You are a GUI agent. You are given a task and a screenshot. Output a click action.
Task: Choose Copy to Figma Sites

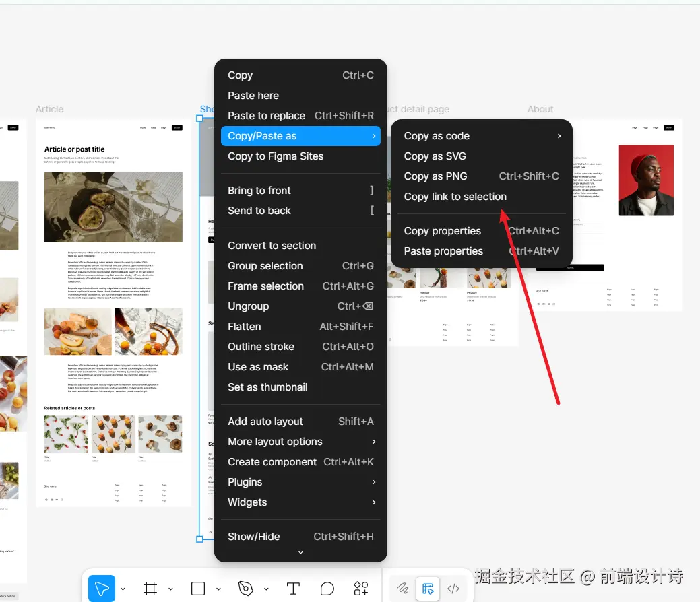[x=300, y=156]
